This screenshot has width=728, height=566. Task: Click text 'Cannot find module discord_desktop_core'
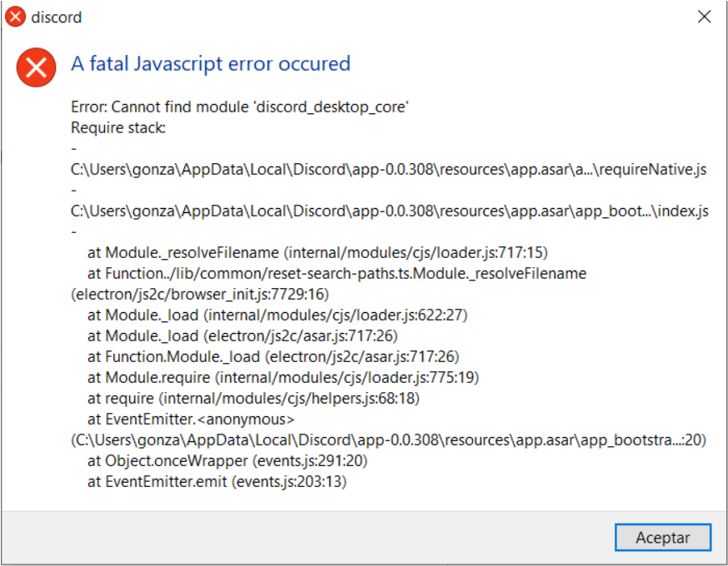(x=239, y=107)
